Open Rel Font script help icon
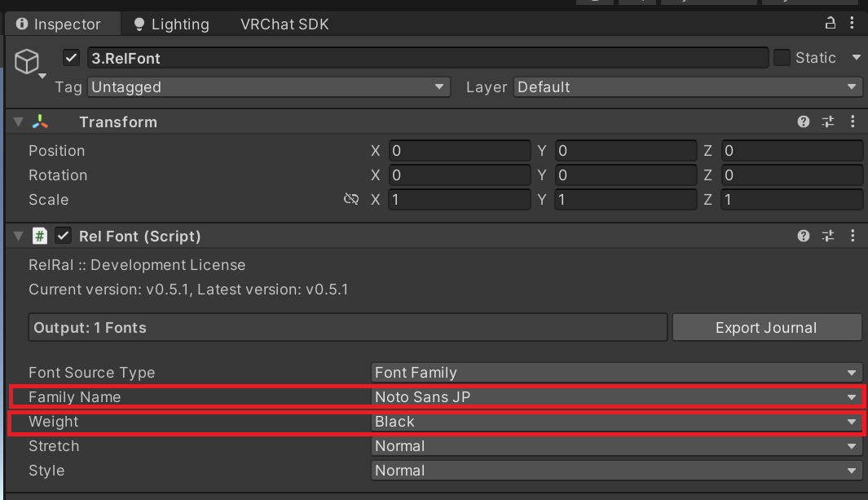 tap(804, 237)
